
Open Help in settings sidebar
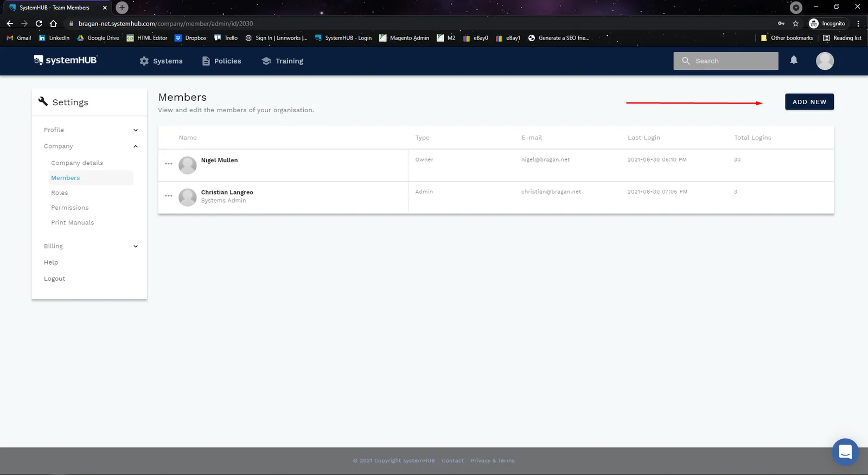51,262
